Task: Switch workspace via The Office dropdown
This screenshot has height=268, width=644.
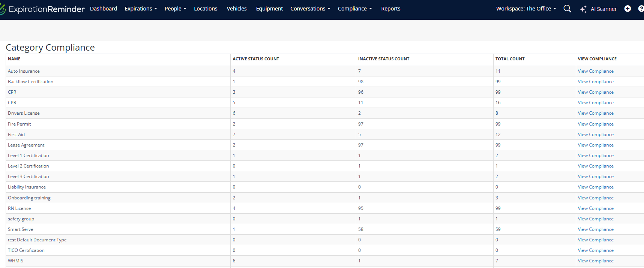Action: [x=526, y=9]
